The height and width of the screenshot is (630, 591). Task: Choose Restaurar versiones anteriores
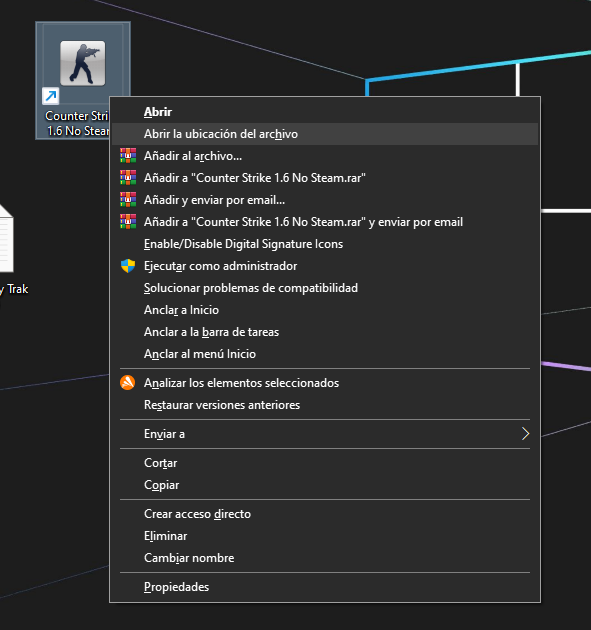click(325, 405)
